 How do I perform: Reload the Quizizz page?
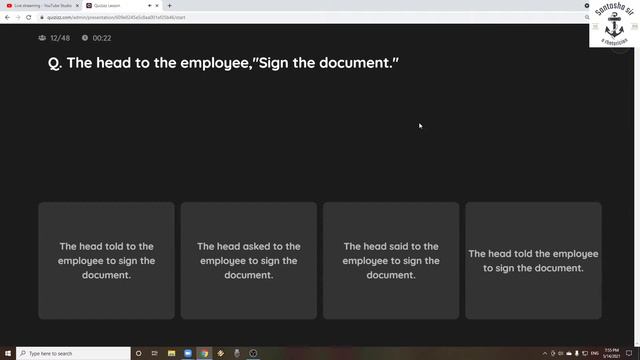29,18
